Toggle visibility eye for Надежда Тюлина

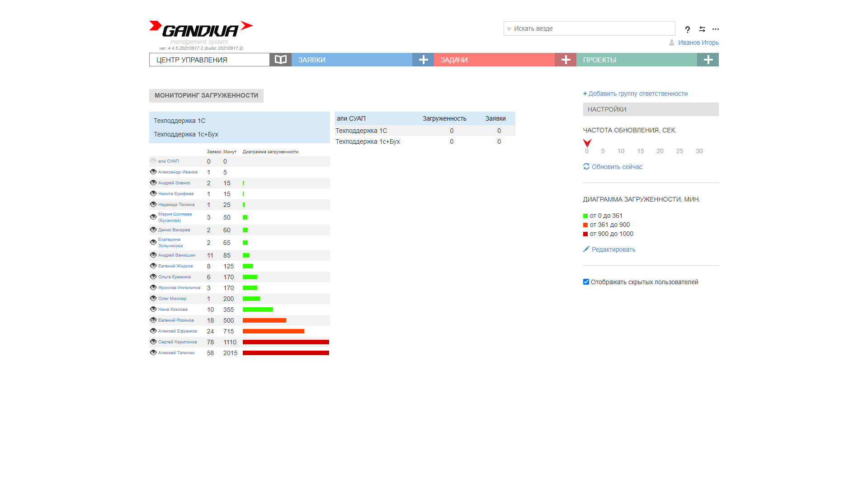[x=153, y=204]
